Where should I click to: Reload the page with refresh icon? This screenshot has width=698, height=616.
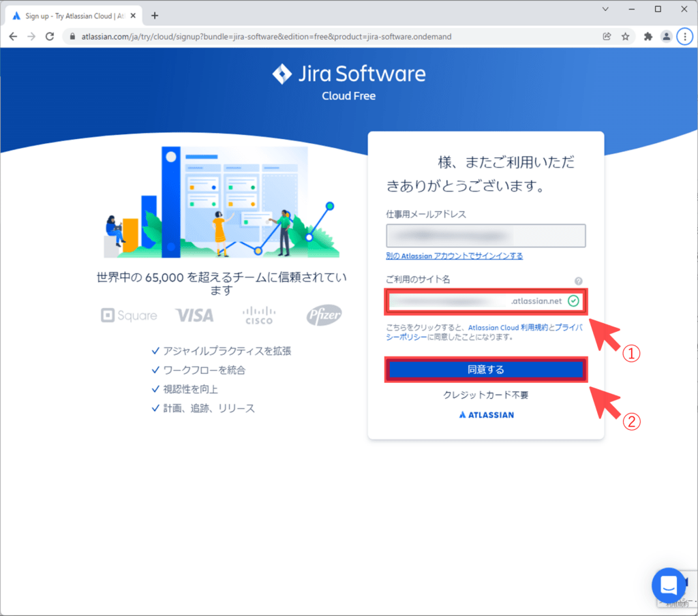coord(49,37)
